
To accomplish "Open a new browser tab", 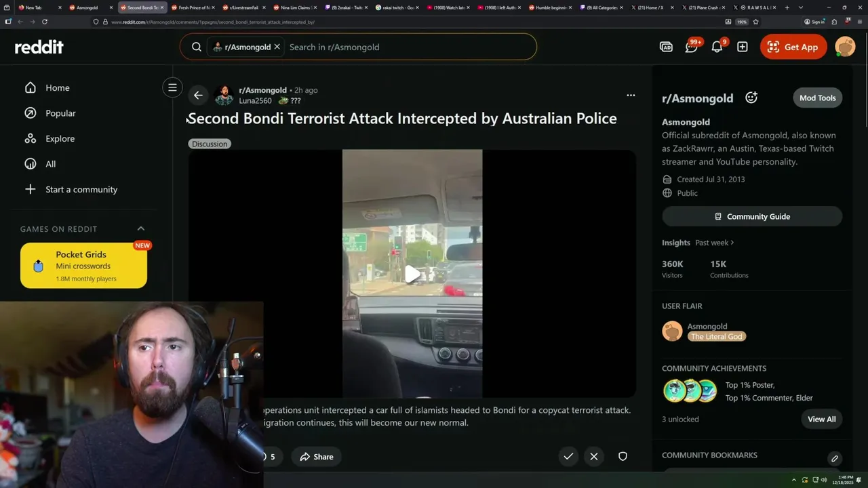I will pyautogui.click(x=787, y=7).
